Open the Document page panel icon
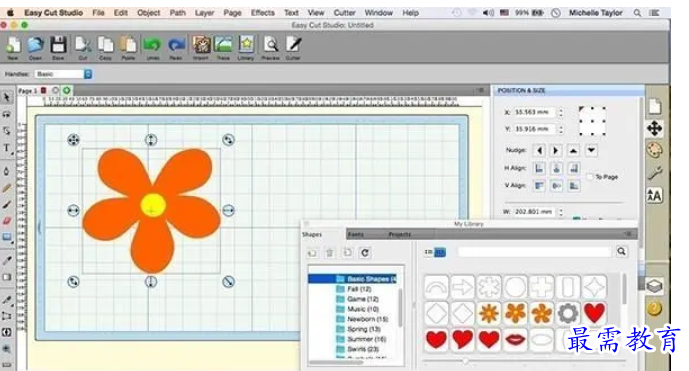The width and height of the screenshot is (689, 371). (x=655, y=106)
